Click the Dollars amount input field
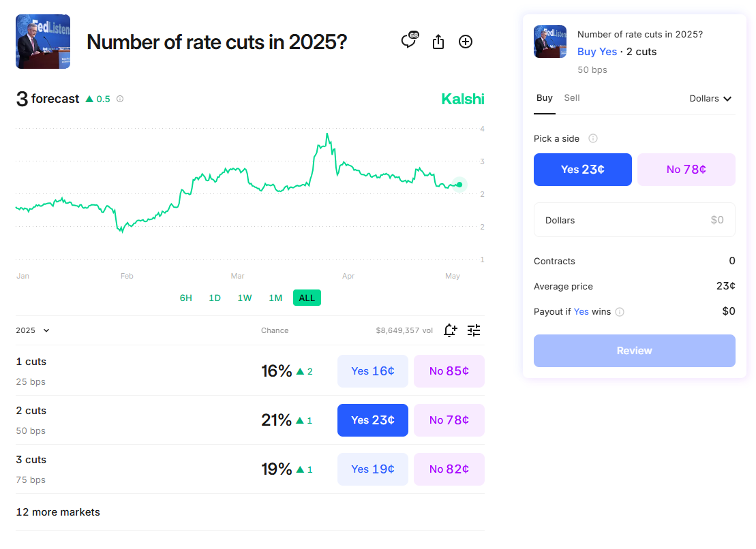 (635, 219)
